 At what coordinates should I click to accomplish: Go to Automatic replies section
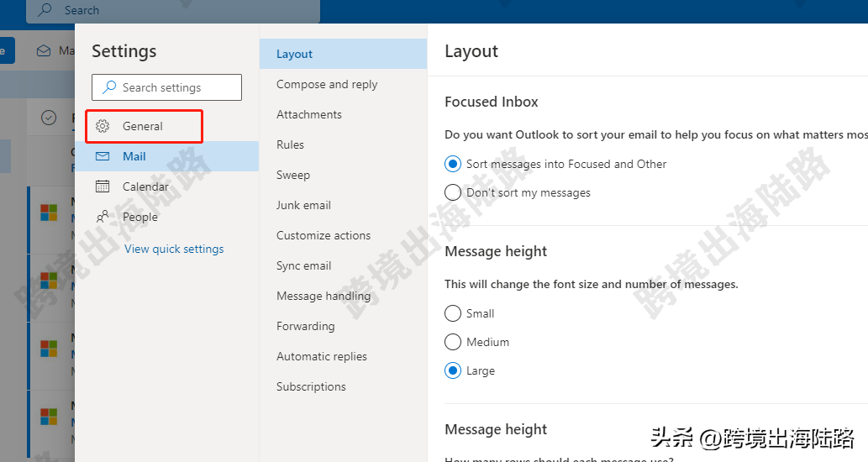(322, 356)
